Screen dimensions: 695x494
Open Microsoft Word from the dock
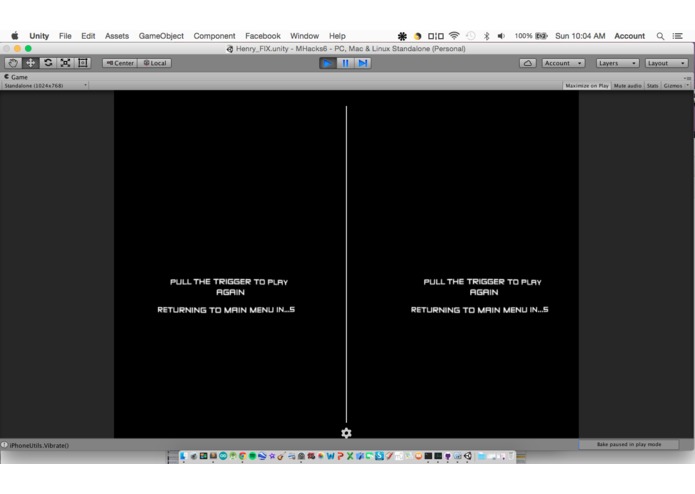[330, 456]
